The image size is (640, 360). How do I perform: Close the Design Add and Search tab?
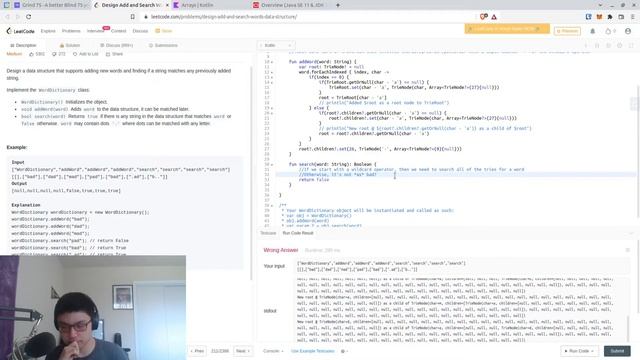point(167,5)
